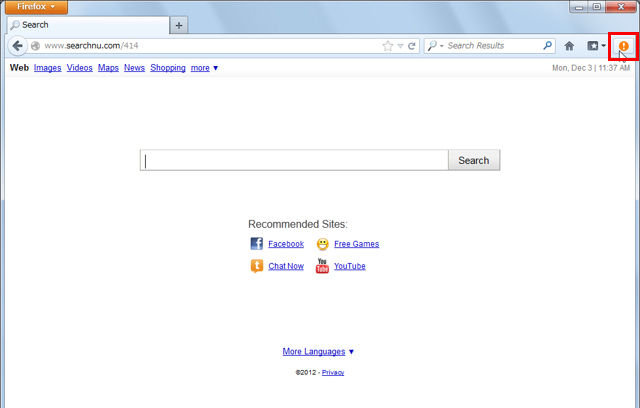Click the search bar magnifier go icon
This screenshot has height=408, width=640.
547,45
